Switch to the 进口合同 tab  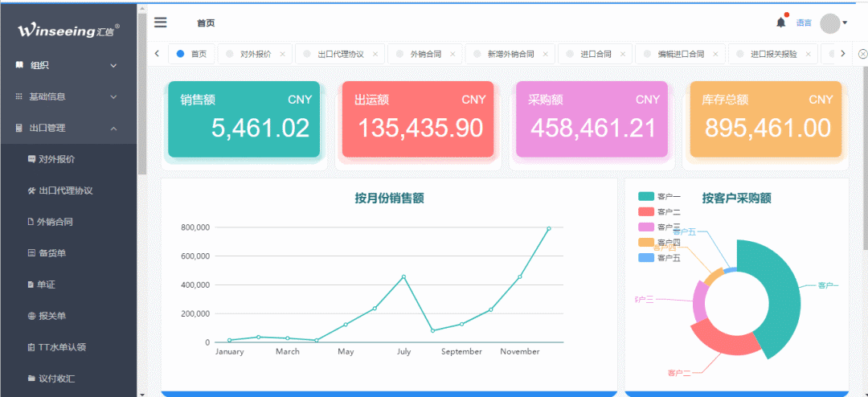click(596, 54)
